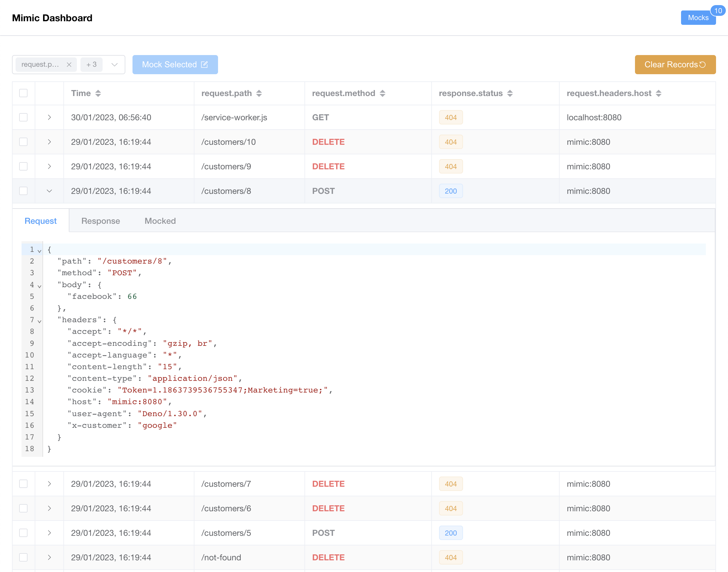
Task: Sort table by Time column arrows
Action: pos(98,93)
